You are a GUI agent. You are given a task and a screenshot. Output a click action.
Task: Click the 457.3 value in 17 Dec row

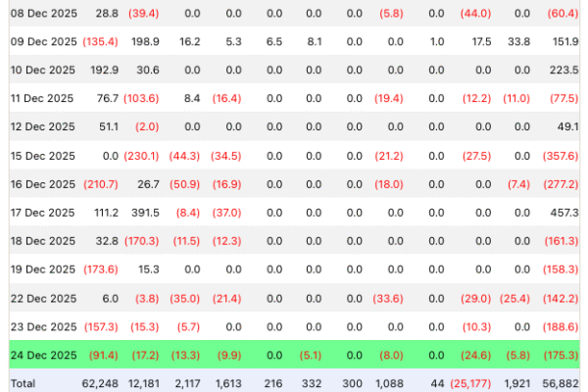[562, 213]
